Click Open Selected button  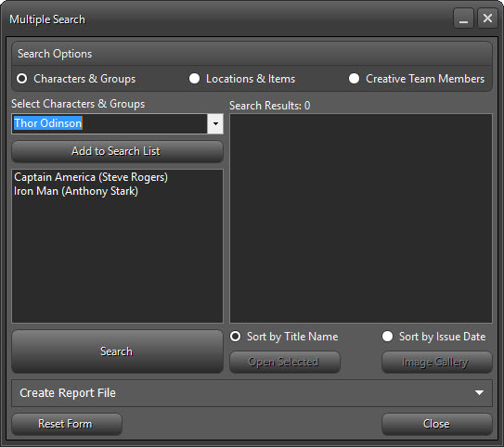[x=285, y=362]
